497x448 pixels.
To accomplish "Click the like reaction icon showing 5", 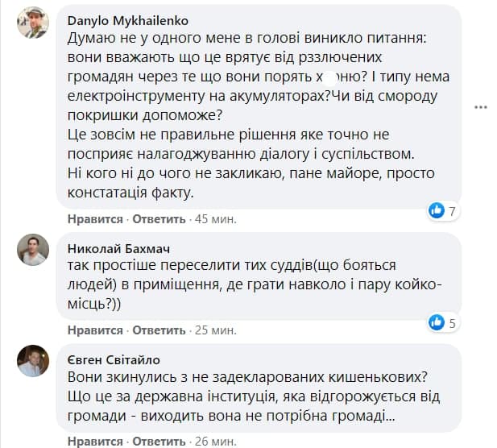I will 437,323.
